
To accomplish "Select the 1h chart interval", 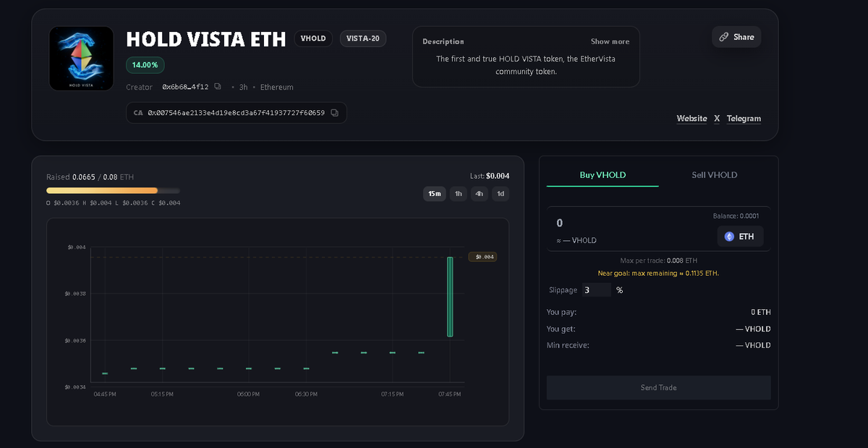I will click(x=458, y=194).
